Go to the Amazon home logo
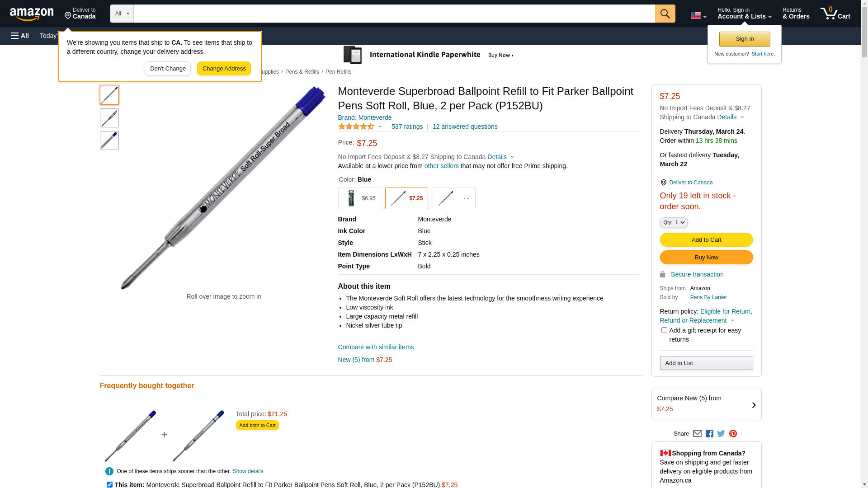Viewport: 868px width, 488px height. 32,14
